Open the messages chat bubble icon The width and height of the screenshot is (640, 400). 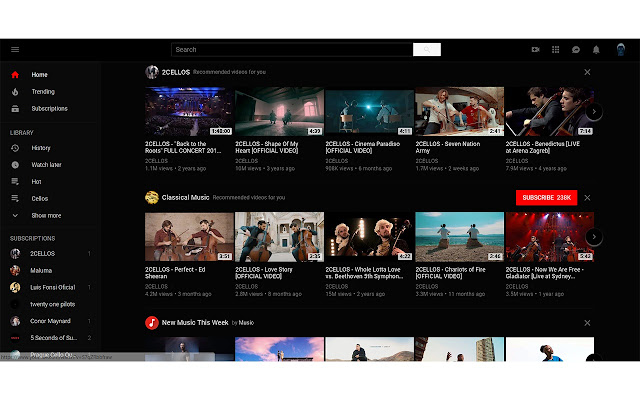tap(576, 49)
